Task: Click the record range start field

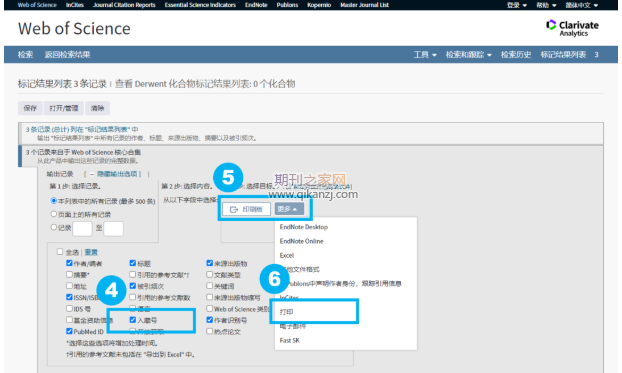Action: 83,229
